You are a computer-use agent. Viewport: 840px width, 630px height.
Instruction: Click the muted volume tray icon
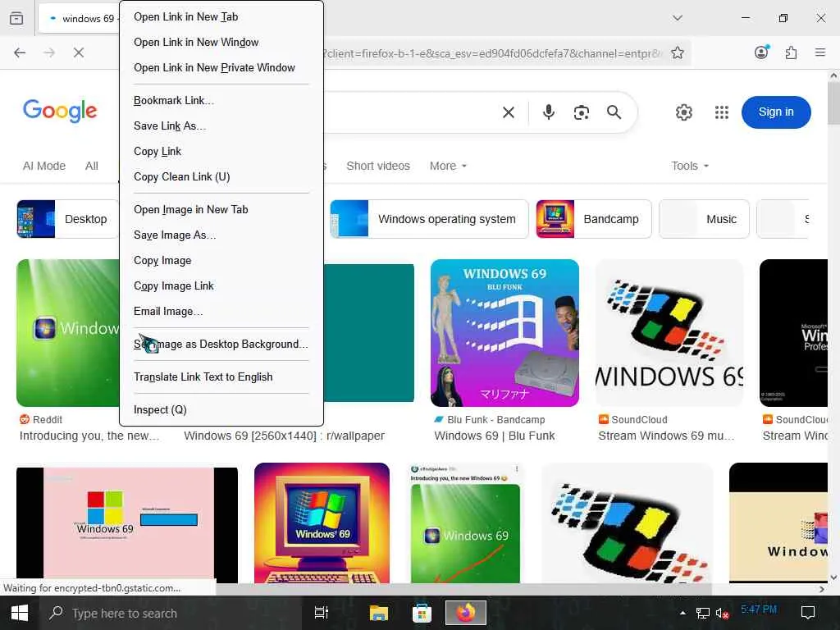click(x=722, y=613)
